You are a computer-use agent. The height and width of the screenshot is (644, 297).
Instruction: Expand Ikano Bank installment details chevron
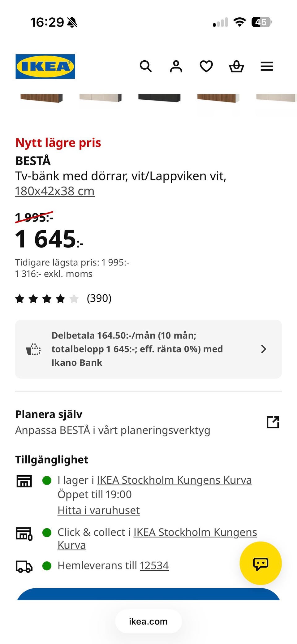(264, 349)
